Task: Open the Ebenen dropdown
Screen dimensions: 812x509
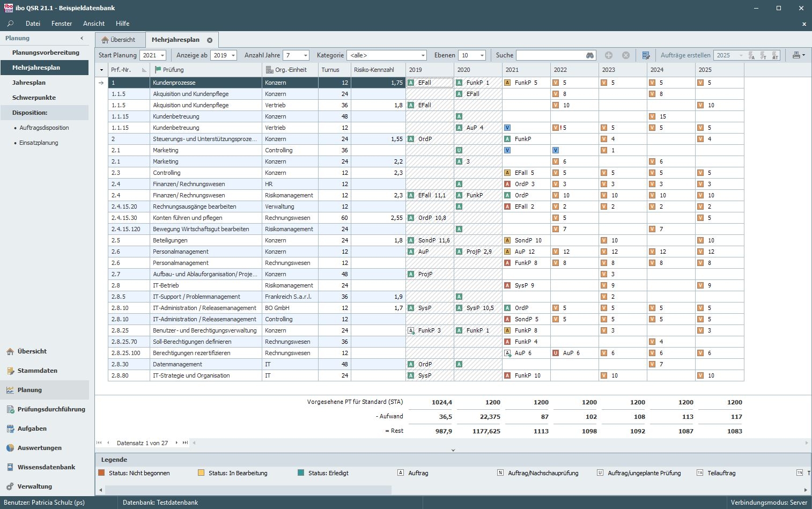Action: 482,55
